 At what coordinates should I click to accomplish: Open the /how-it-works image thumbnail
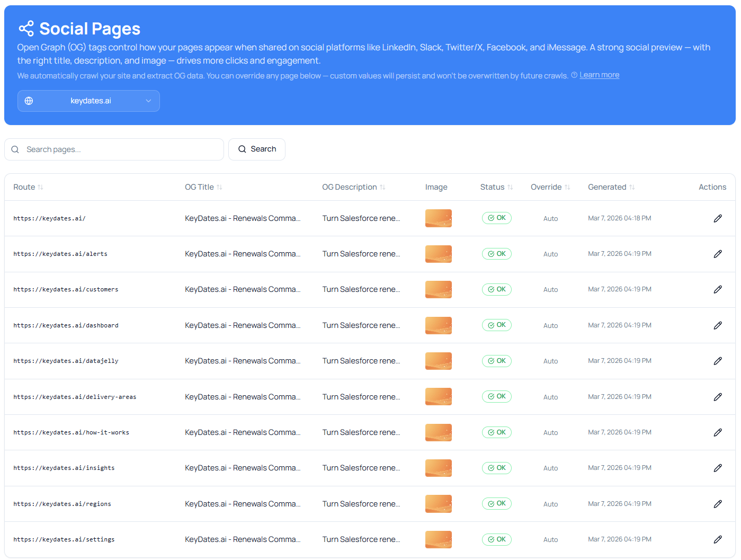pos(439,432)
